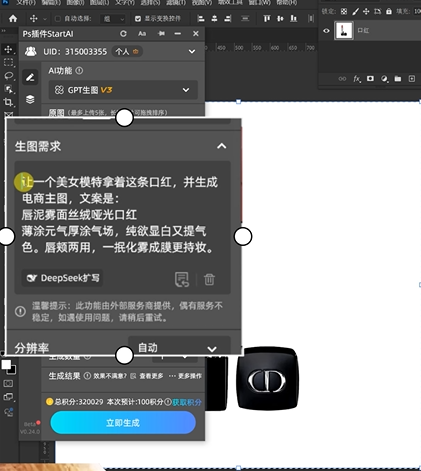Pin the StartAI plugin panel
Viewport: 421px width, 471px height.
(161, 34)
